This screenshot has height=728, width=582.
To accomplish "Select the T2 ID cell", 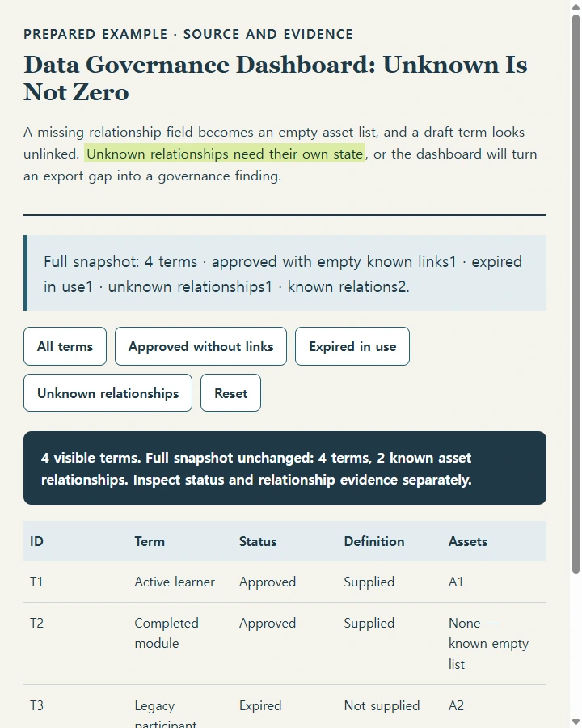I will (76, 644).
